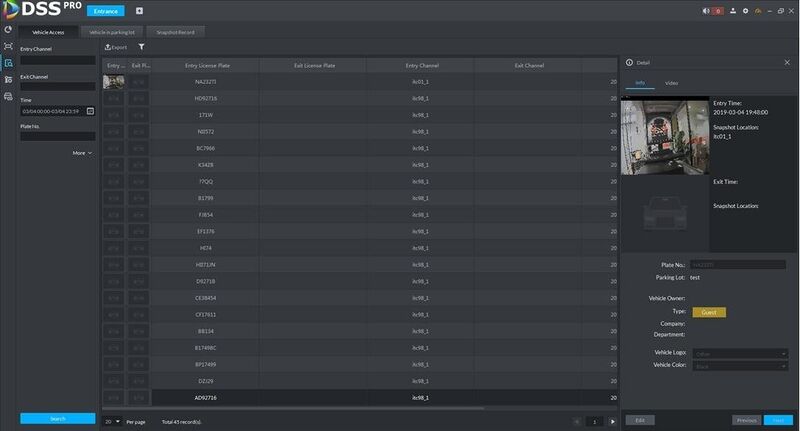This screenshot has height=431, width=800.
Task: Switch to Vehicle in parking lot tab
Action: (x=112, y=32)
